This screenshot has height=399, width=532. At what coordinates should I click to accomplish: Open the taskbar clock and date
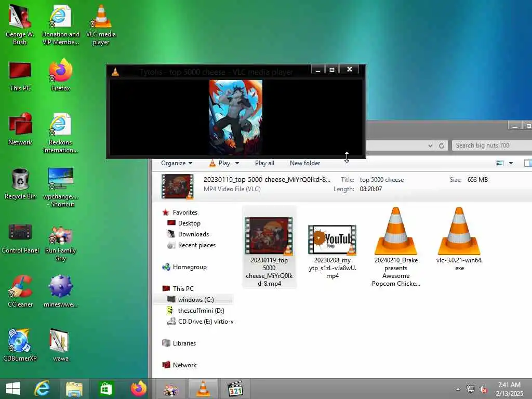tap(509, 389)
